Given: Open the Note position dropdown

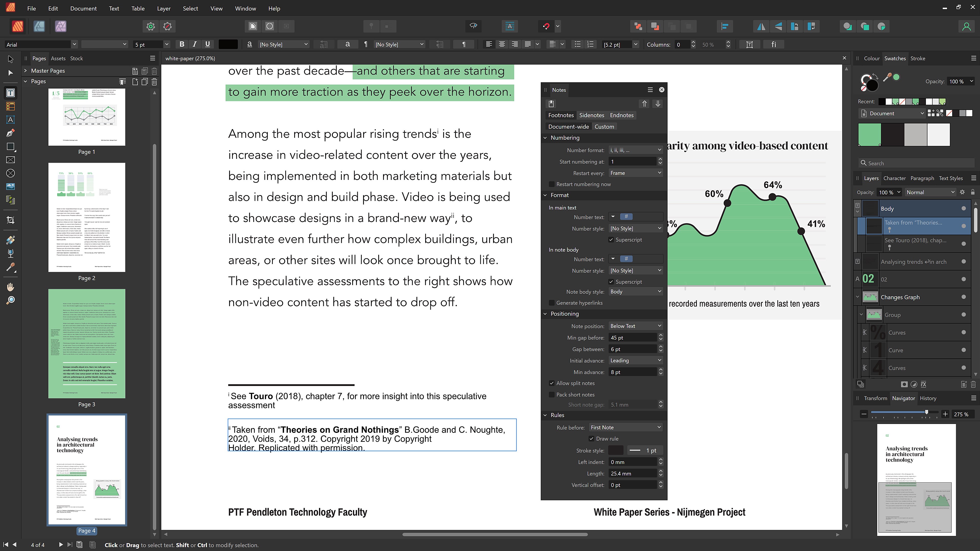Looking at the screenshot, I should coord(635,326).
